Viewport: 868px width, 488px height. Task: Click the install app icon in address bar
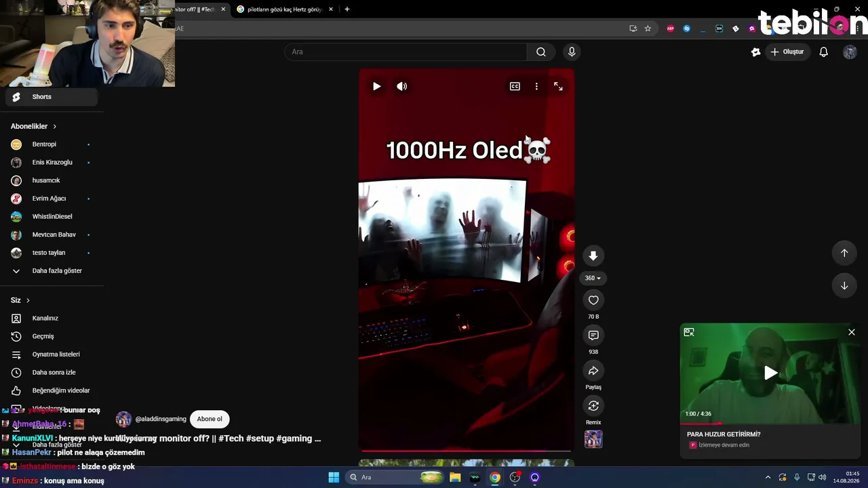[633, 28]
